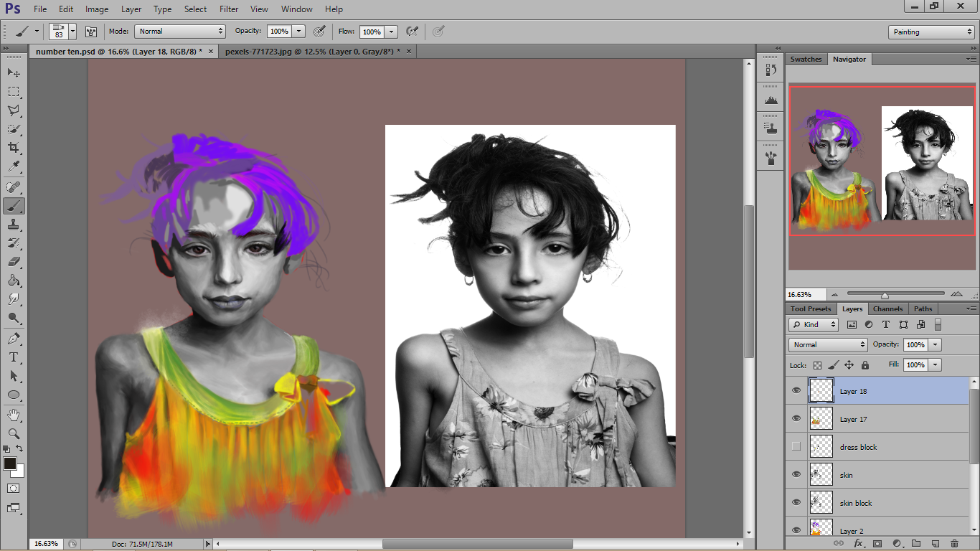Open the collapsed History panel icon
Viewport: 980px width, 551px height.
pos(771,70)
